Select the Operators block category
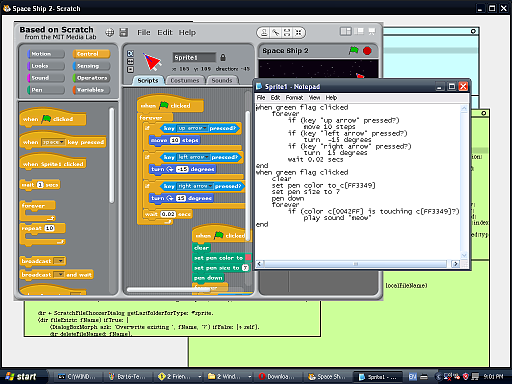The height and width of the screenshot is (384, 512). (91, 78)
